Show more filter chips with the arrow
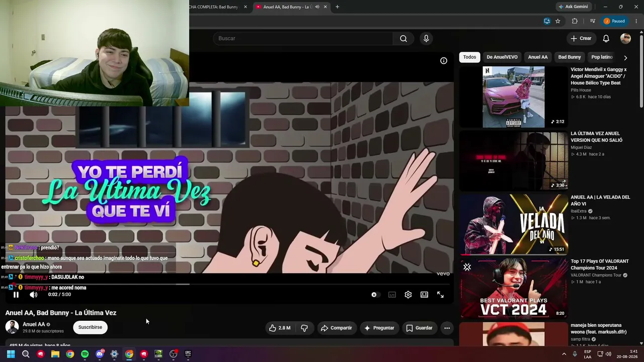Screen dimensions: 644x362 click(625, 57)
